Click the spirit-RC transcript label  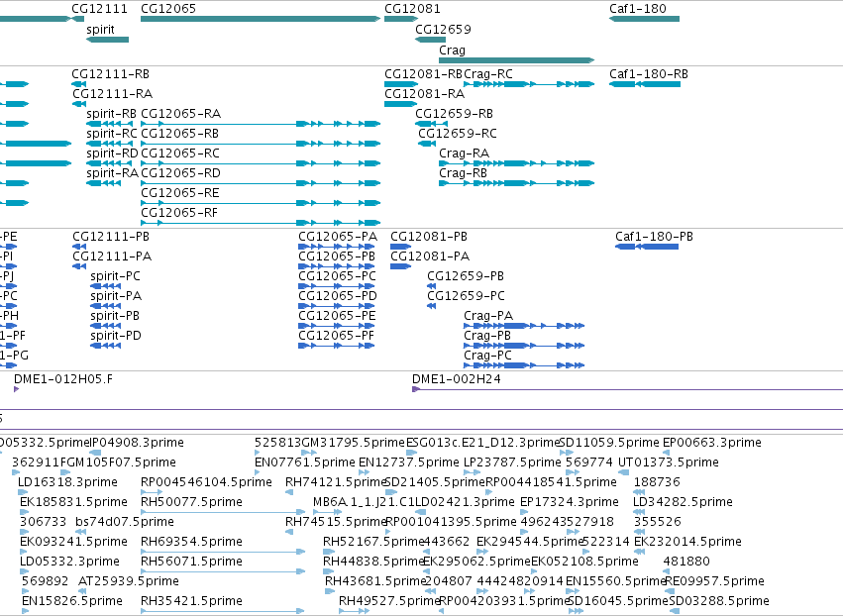click(112, 134)
